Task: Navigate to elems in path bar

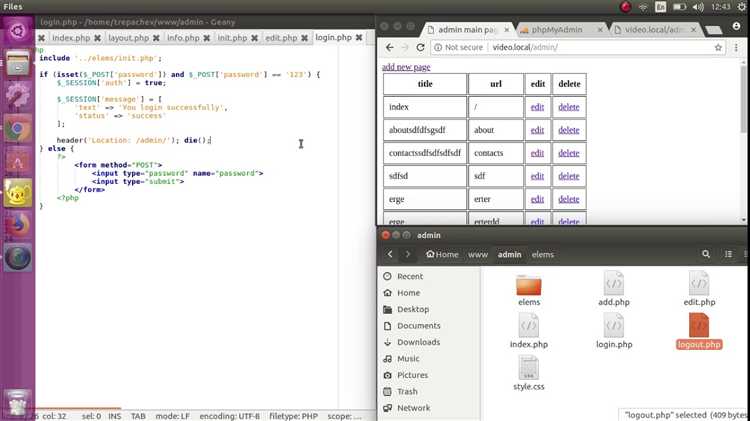Action: coord(543,255)
